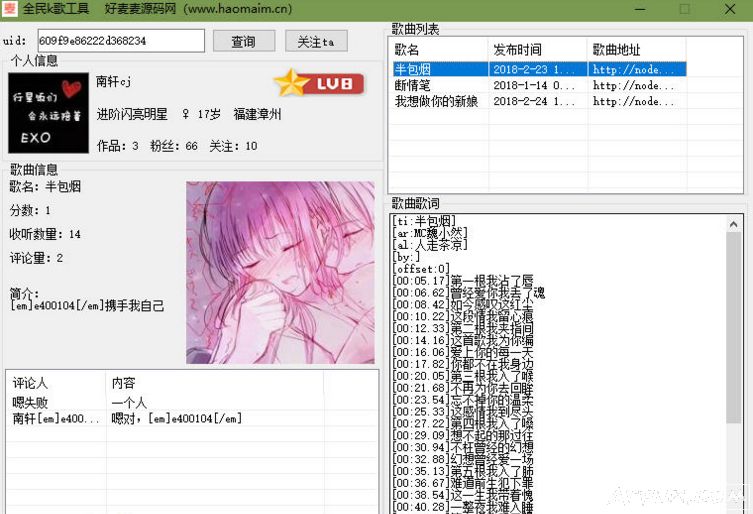Click the lyric line at [00:20.05]

click(x=463, y=376)
